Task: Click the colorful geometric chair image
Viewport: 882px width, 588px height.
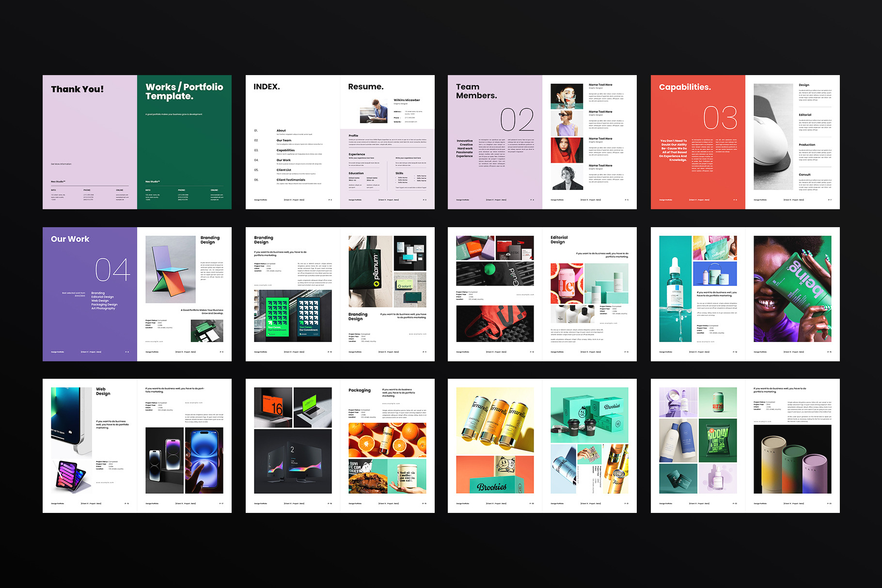Action: point(171,269)
